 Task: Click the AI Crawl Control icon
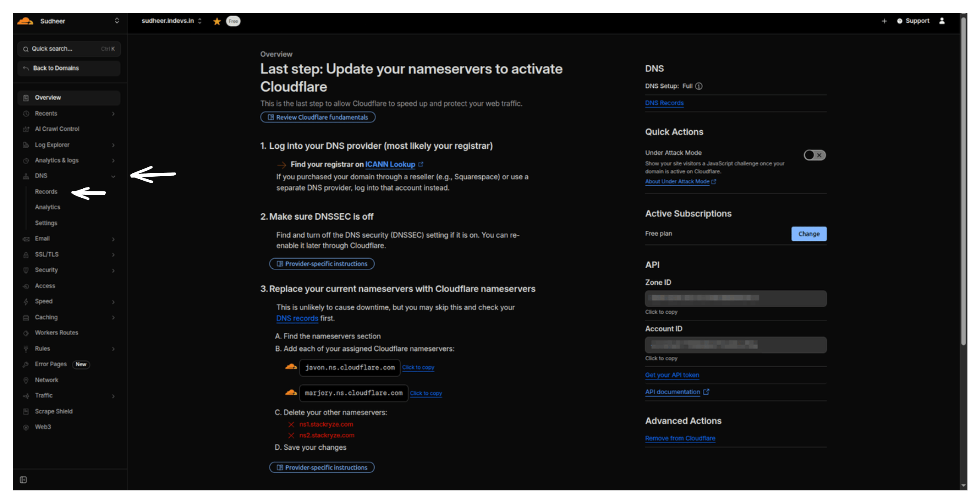pyautogui.click(x=26, y=129)
